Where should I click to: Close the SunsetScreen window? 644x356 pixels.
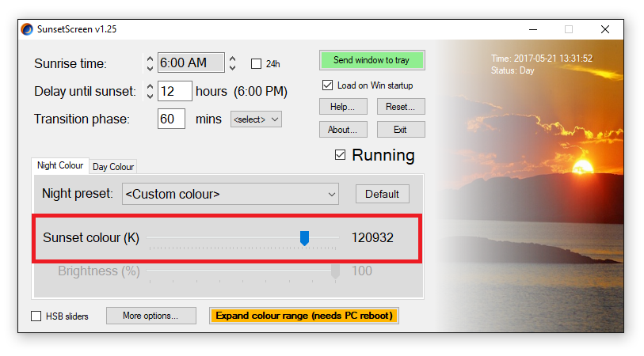pos(605,29)
